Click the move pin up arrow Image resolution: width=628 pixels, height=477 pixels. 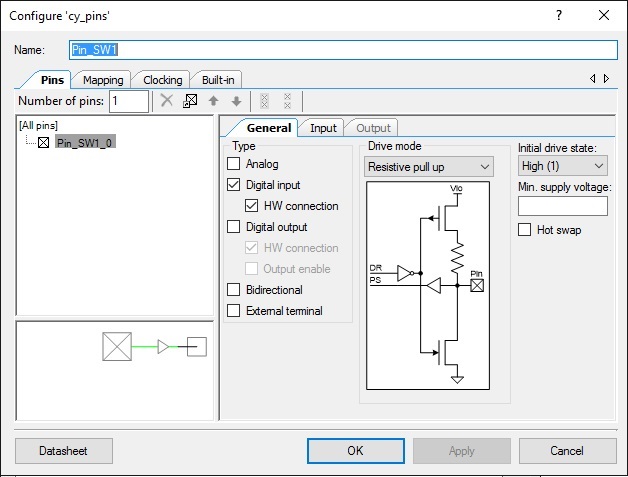pyautogui.click(x=213, y=101)
